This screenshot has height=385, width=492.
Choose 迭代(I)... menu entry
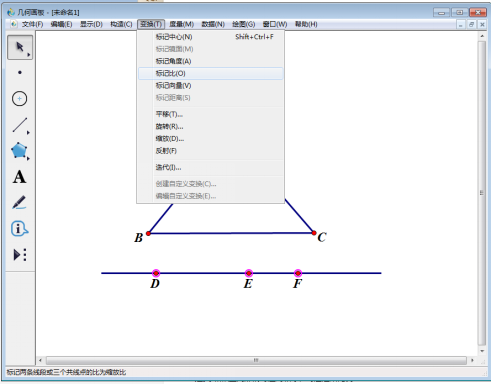pos(211,167)
